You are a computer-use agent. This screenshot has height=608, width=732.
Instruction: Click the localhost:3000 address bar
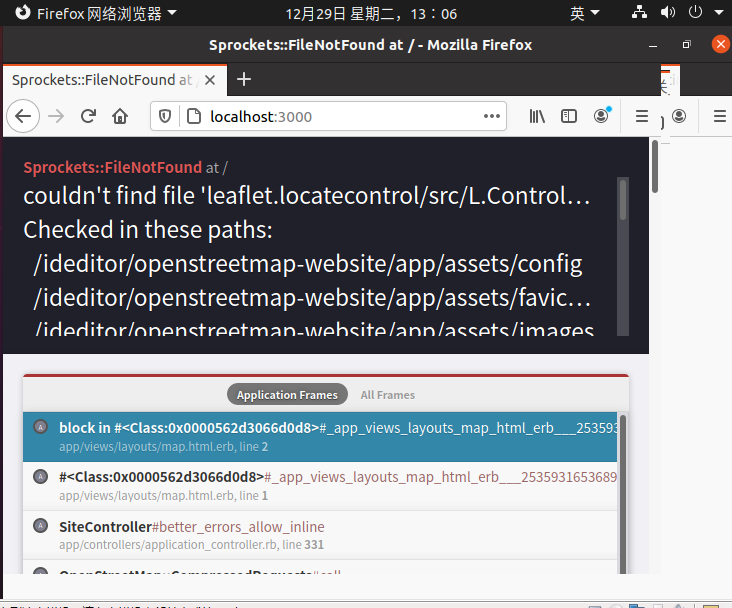[x=328, y=116]
